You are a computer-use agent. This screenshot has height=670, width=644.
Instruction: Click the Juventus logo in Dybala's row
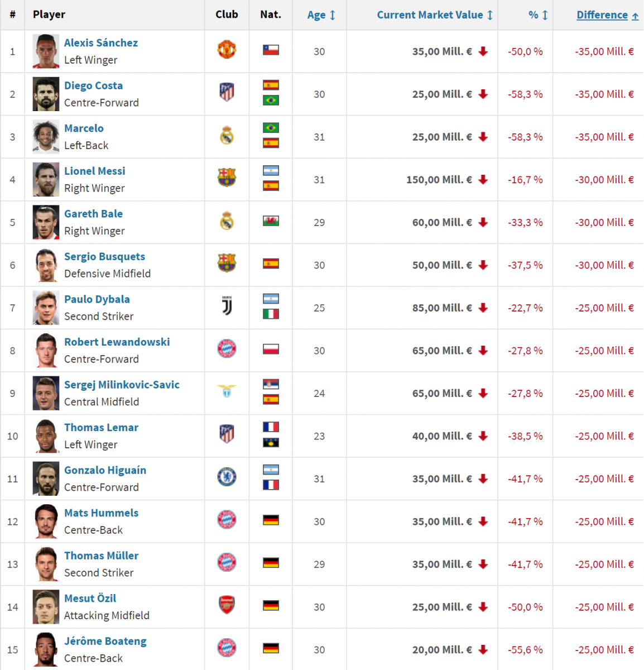pos(227,306)
